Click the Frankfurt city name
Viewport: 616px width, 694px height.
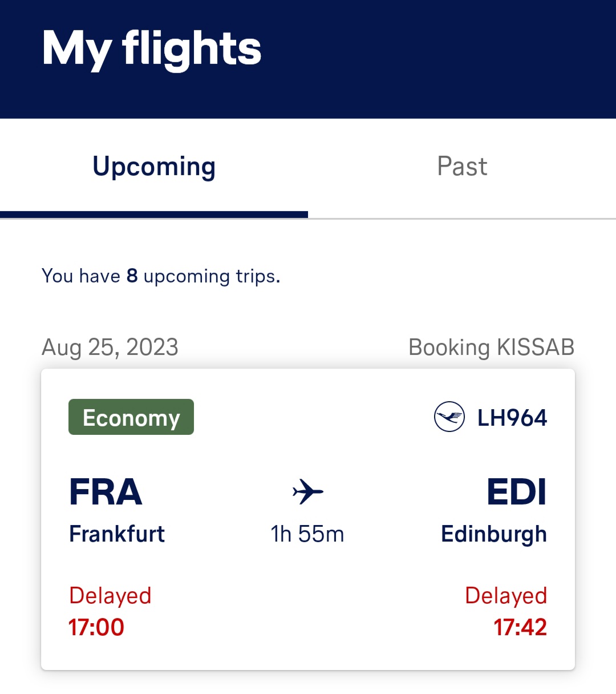coord(117,534)
